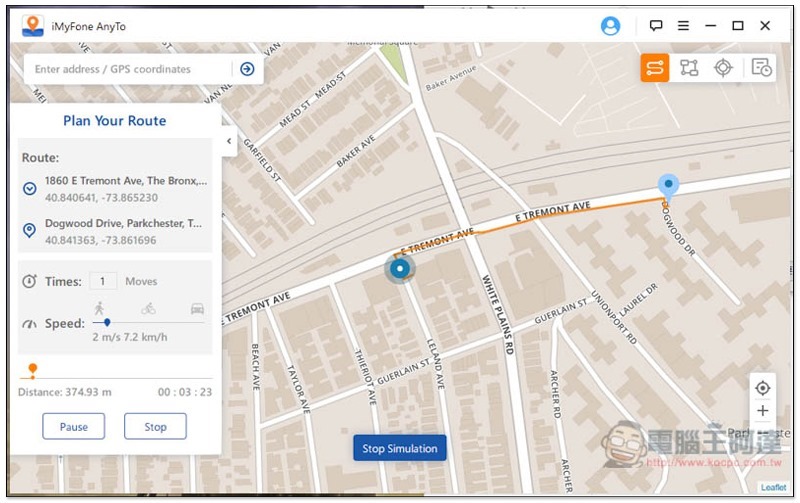
Task: Click the Plan Your Route heading
Action: pyautogui.click(x=115, y=120)
